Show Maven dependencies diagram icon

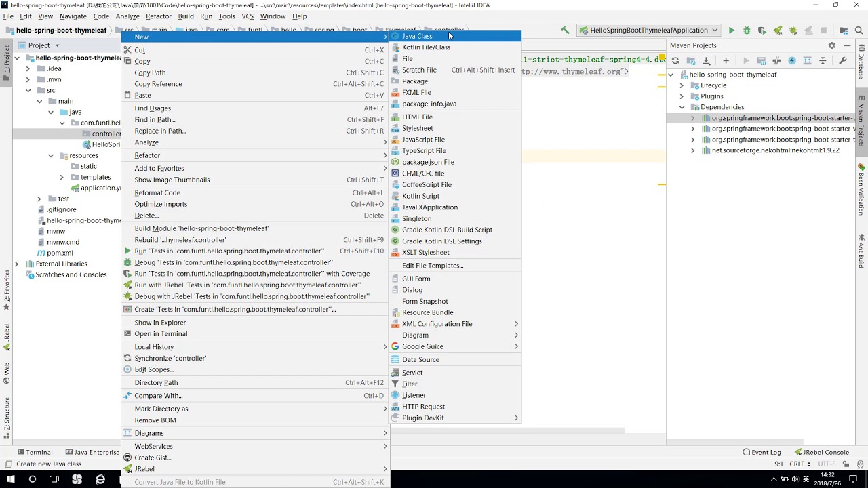pyautogui.click(x=807, y=60)
